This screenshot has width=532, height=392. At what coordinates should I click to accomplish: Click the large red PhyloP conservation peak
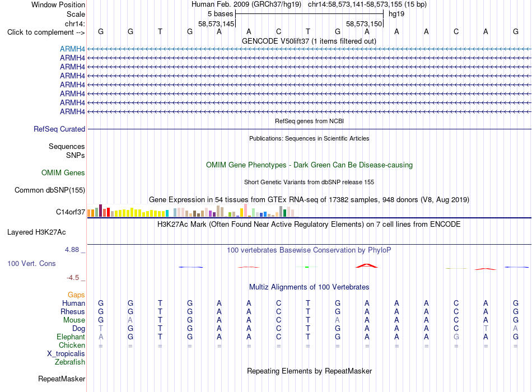tap(367, 266)
